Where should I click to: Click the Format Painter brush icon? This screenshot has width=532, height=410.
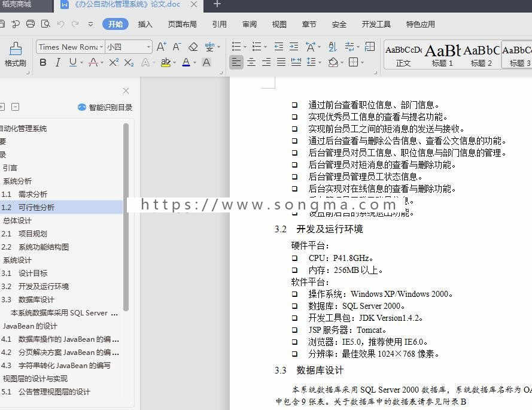click(16, 48)
